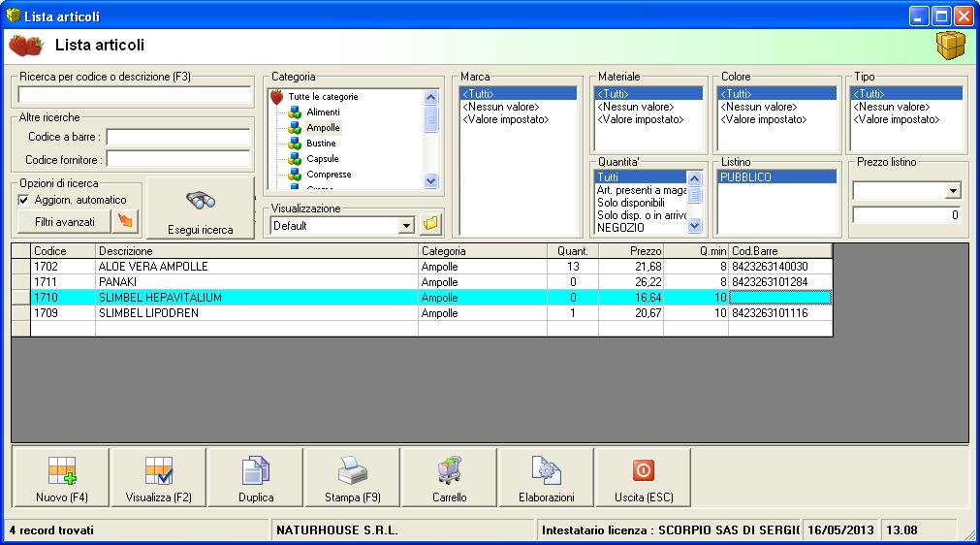Click the Duplica duplicate icon

(255, 472)
